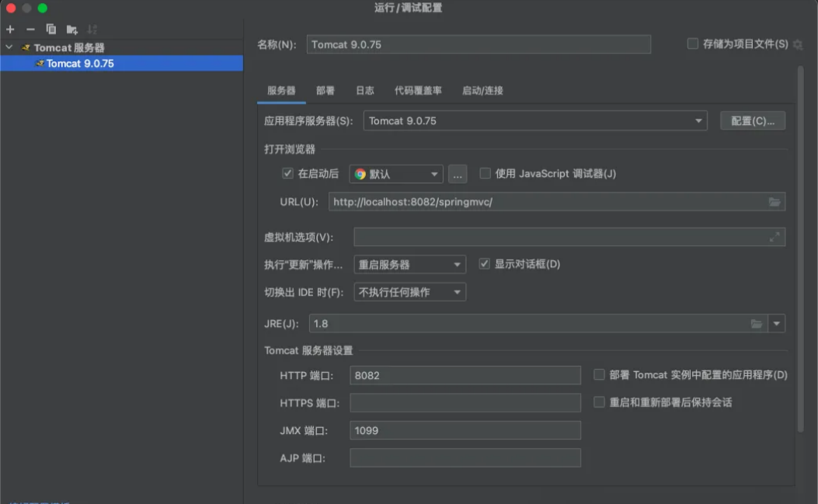Enable 使用 JavaScript 调试器 checkbox
This screenshot has width=818, height=504.
(486, 173)
